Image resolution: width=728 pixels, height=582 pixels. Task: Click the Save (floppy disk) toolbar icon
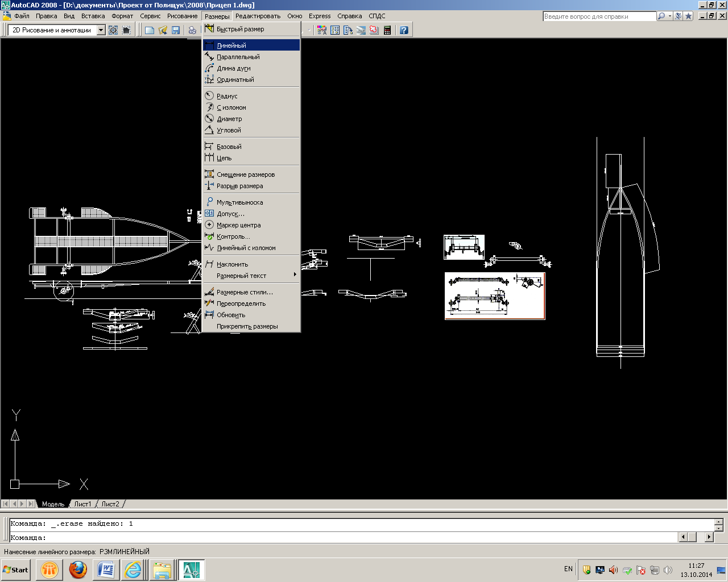[176, 30]
